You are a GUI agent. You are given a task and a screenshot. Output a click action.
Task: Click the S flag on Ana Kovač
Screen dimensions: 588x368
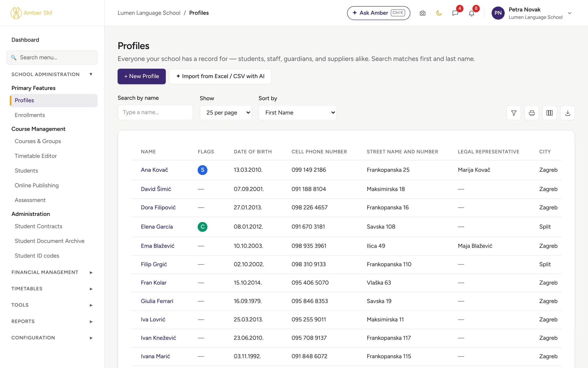[202, 170]
